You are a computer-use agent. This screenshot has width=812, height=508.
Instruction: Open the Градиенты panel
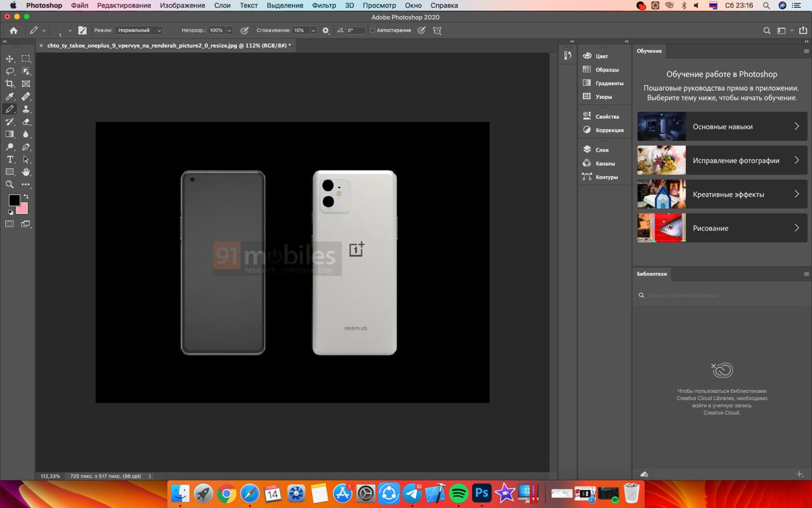pyautogui.click(x=603, y=83)
